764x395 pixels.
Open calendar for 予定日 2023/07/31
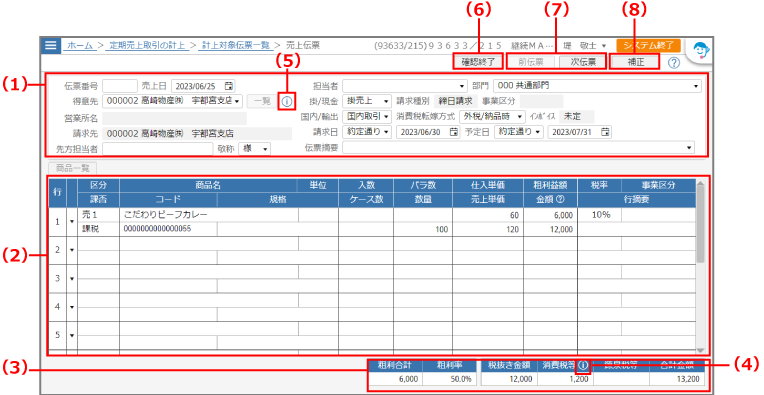point(605,132)
